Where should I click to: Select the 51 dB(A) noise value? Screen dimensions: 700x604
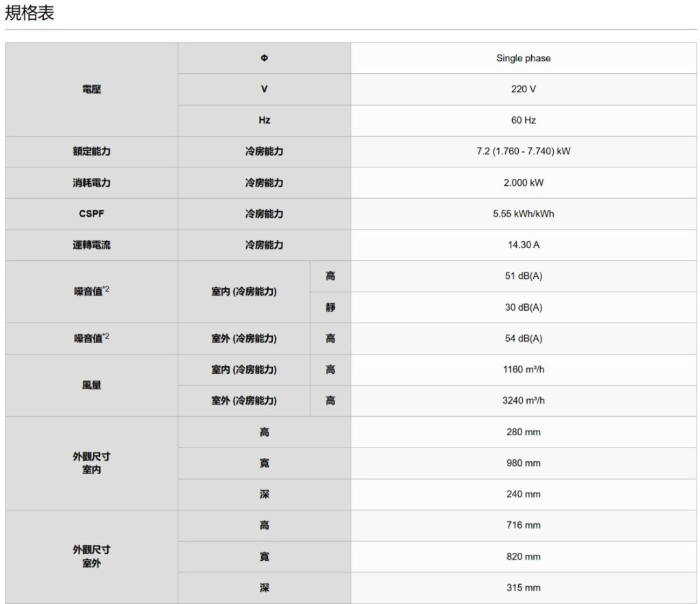click(523, 276)
